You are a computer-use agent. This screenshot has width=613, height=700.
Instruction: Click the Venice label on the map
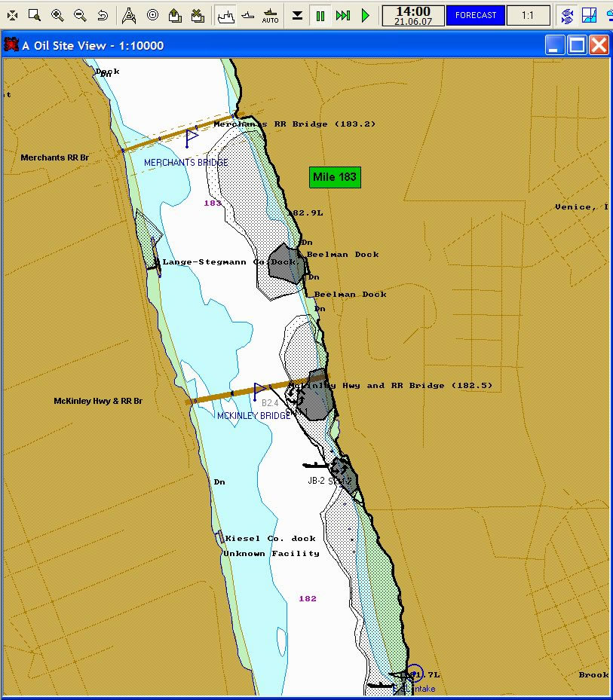click(x=582, y=207)
